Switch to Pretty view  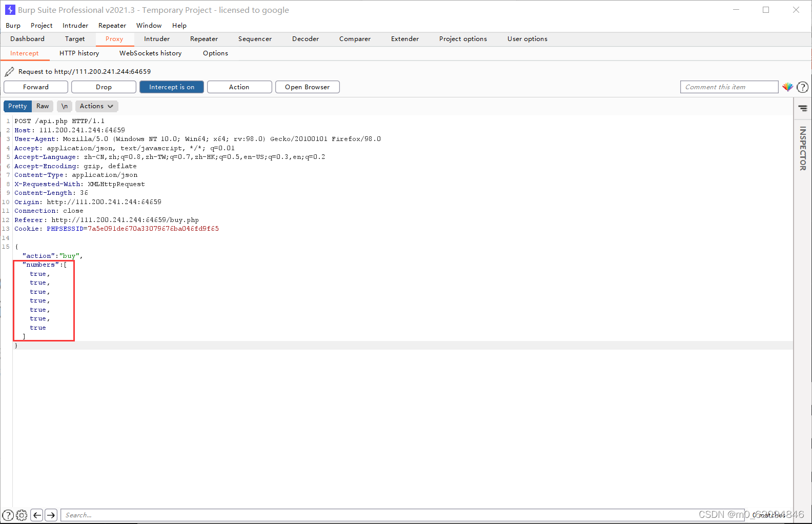[17, 106]
